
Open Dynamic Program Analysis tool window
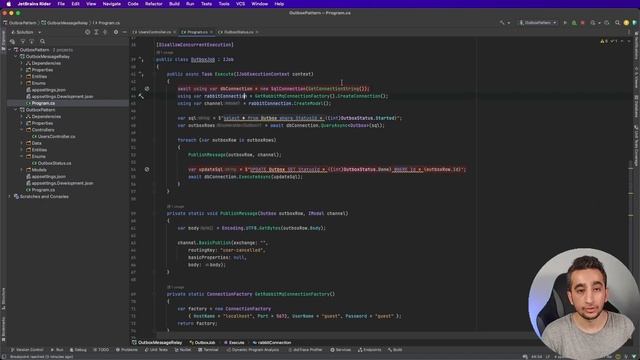click(253, 350)
